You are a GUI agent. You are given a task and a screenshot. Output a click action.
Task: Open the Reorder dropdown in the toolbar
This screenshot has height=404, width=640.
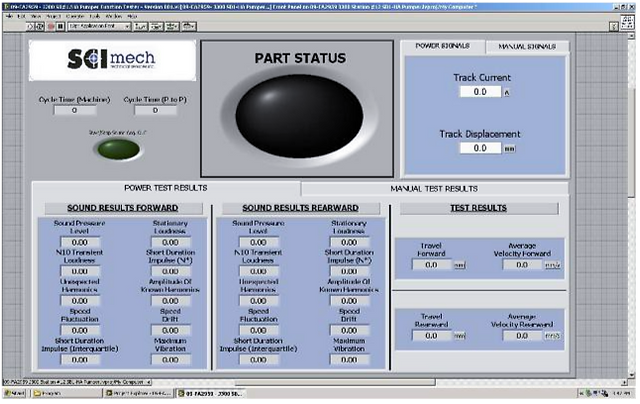coord(189,27)
